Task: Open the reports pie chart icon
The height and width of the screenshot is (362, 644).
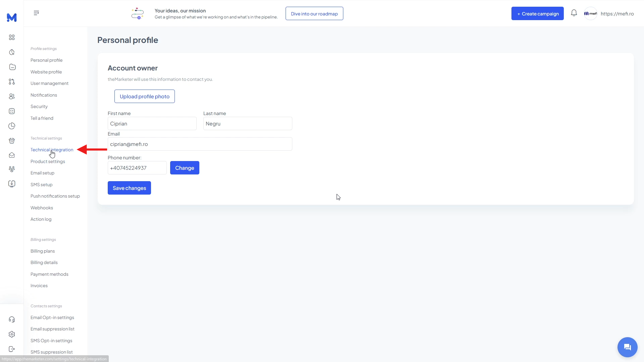Action: 12,126
